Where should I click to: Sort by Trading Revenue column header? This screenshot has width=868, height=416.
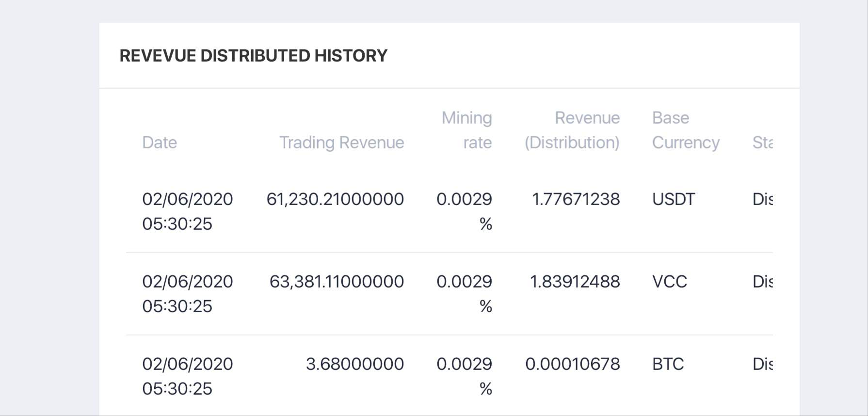click(341, 143)
